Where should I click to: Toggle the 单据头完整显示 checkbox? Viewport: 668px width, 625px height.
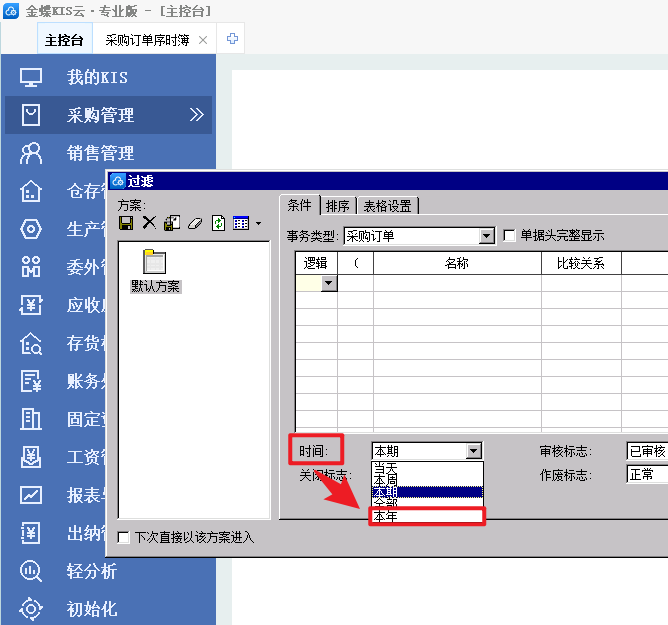click(510, 236)
